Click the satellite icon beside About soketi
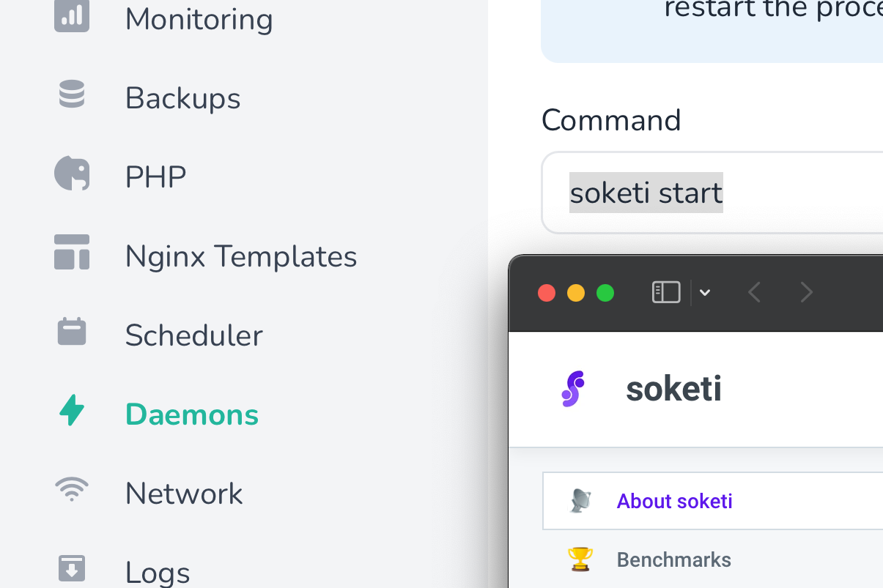Viewport: 883px width, 588px height. tap(580, 501)
